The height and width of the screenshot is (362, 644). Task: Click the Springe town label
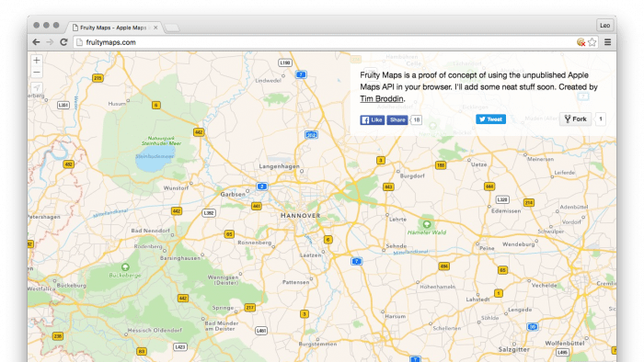pos(223,308)
